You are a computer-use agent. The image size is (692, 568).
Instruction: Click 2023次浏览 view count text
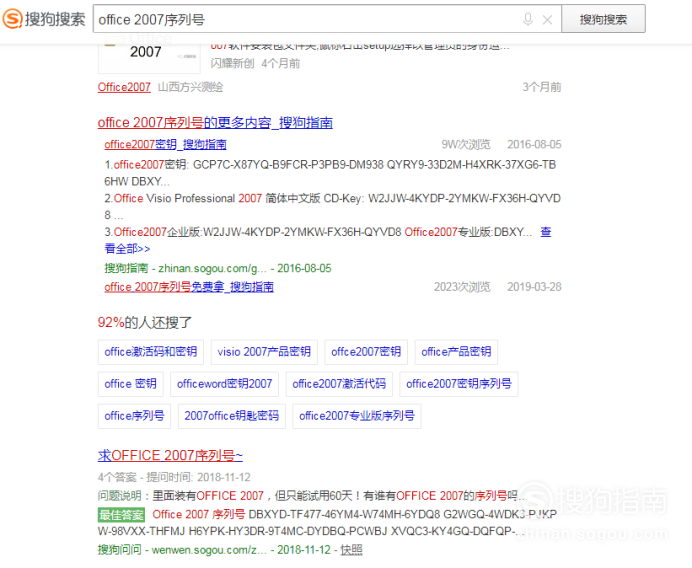click(462, 287)
